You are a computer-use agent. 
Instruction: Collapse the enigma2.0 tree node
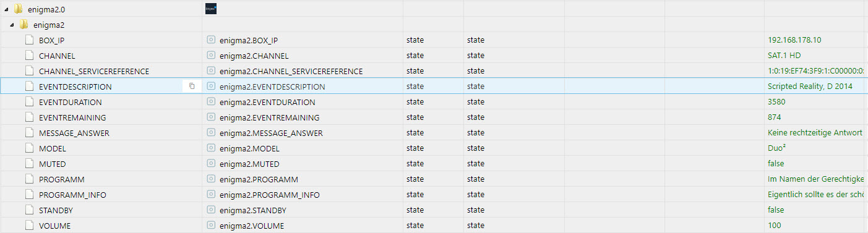[x=5, y=9]
